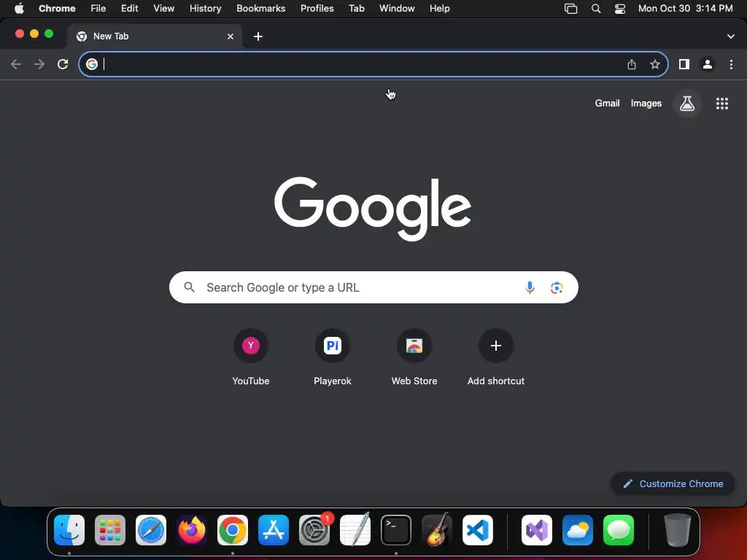
Task: Open Terminal from the Dock
Action: (x=396, y=530)
